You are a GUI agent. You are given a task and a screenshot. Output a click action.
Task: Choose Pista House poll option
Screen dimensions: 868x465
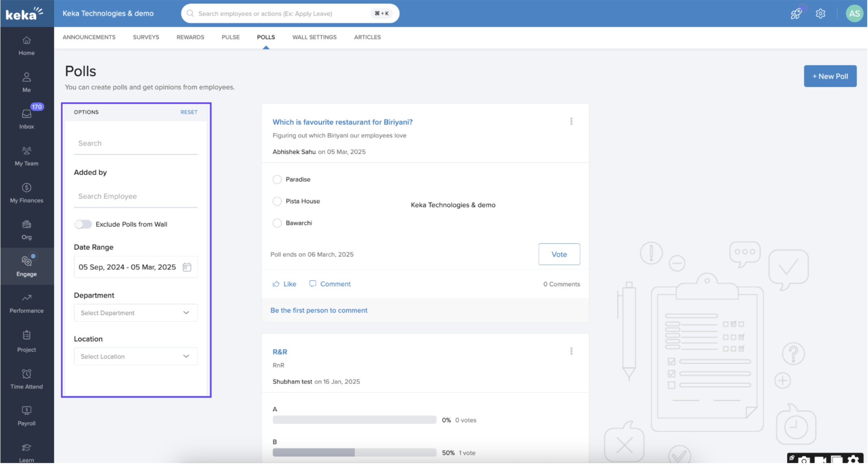coord(277,201)
